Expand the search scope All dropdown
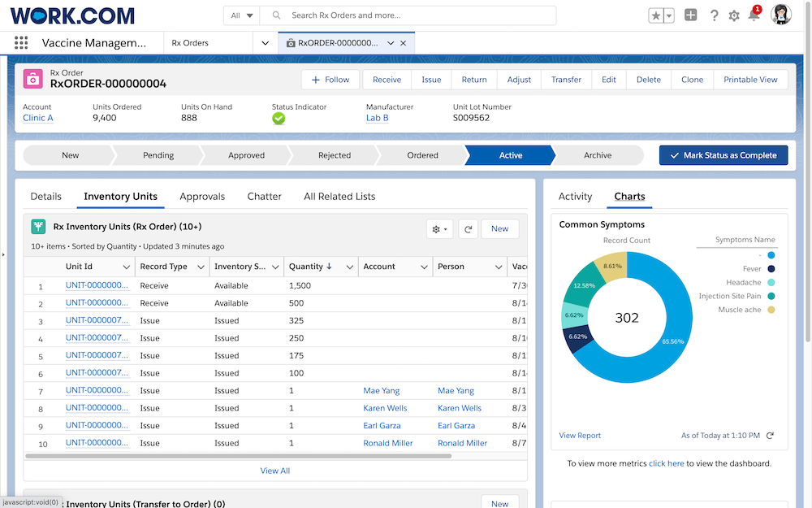The height and width of the screenshot is (508, 812). 241,15
